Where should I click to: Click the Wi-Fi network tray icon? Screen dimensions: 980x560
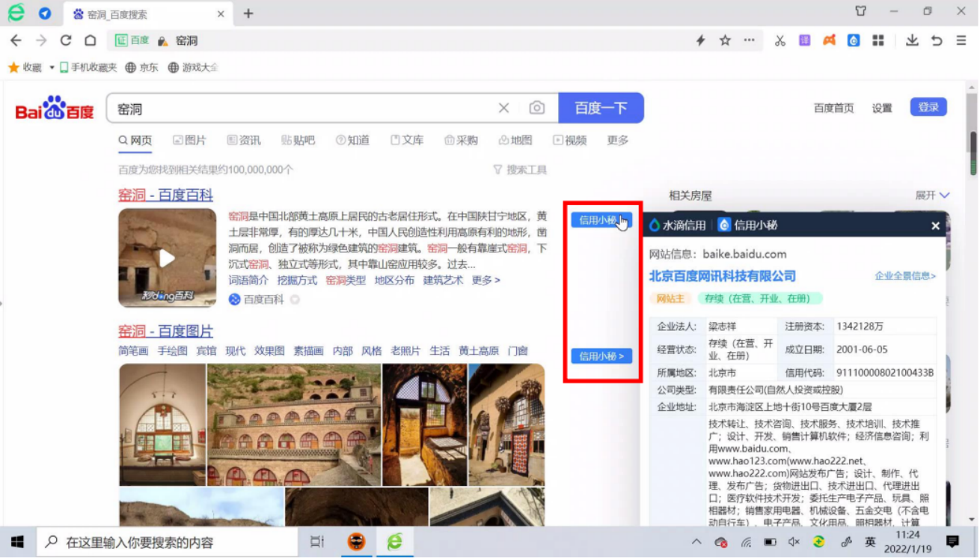click(x=746, y=542)
